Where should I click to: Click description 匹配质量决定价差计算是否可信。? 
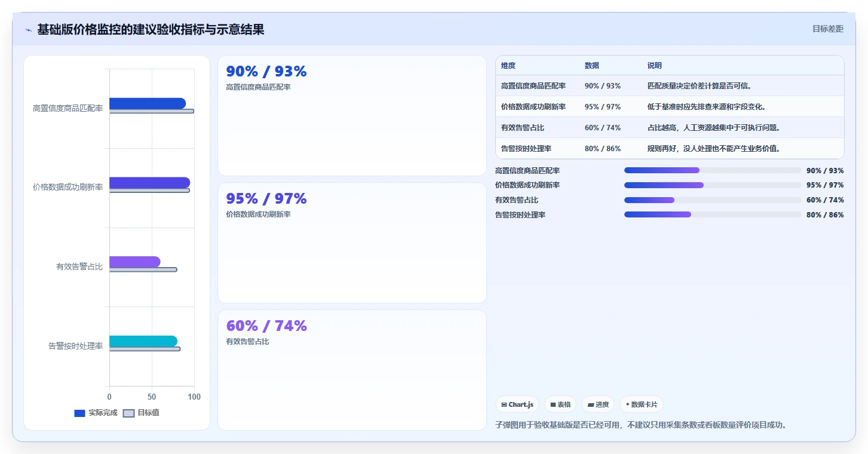click(x=700, y=86)
